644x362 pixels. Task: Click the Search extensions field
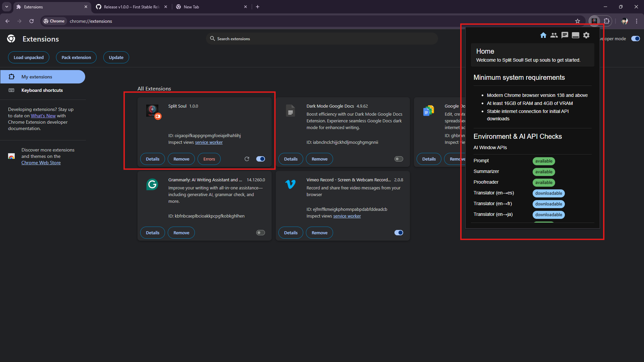coord(322,39)
